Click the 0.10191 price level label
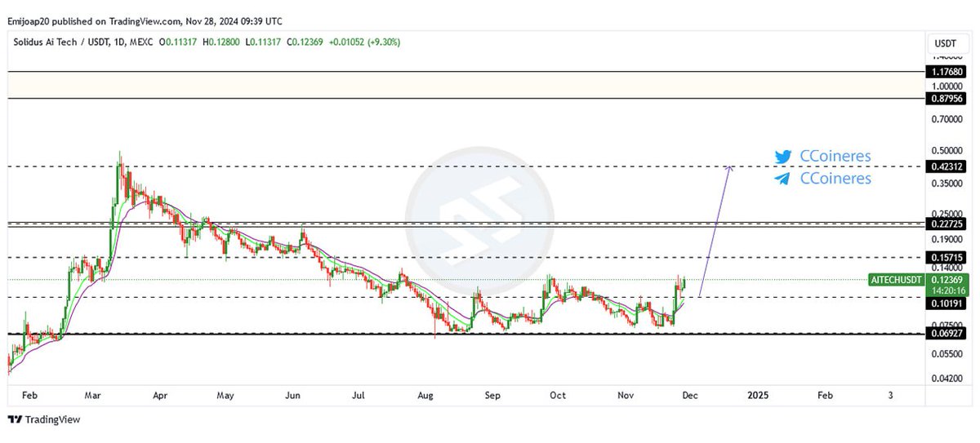This screenshot has width=980, height=443. (948, 303)
